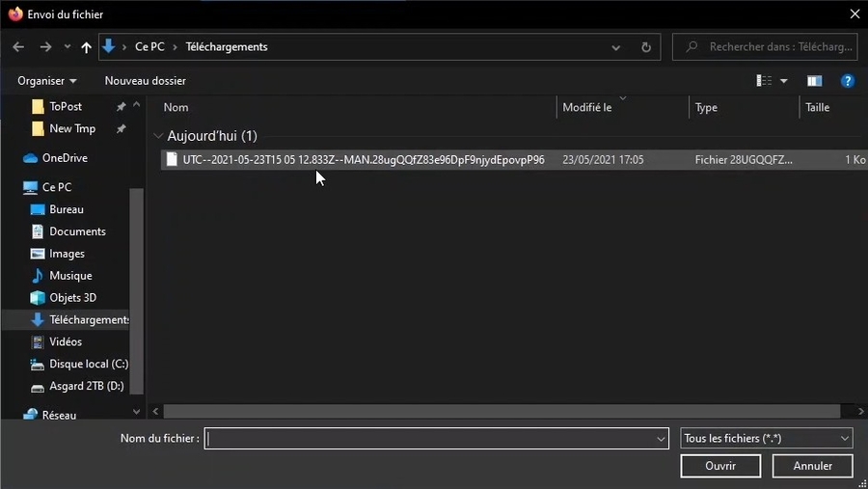Open the help question mark icon

(x=848, y=81)
